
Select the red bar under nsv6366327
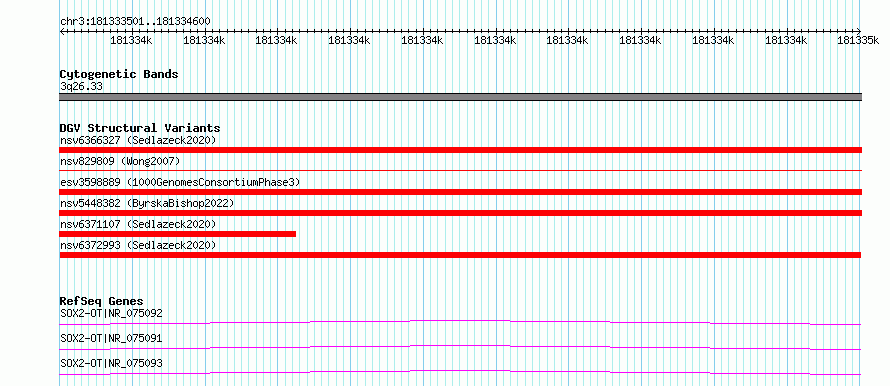(460, 150)
